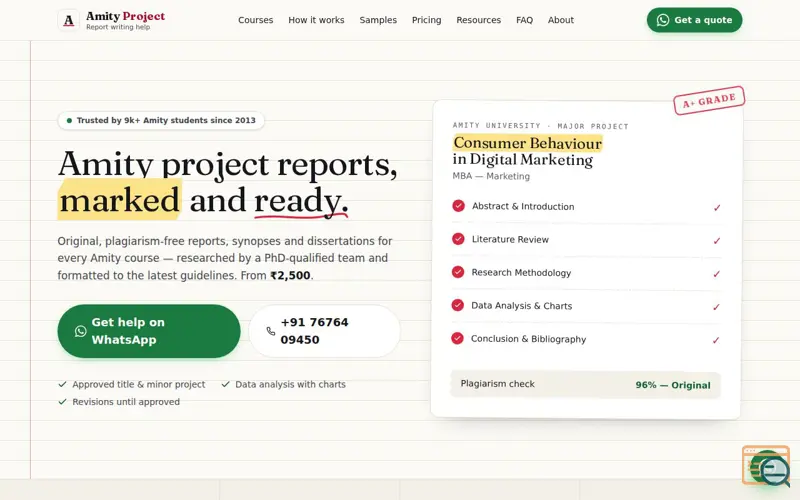Click checkmark beside Approved title & minor project
800x500 pixels.
(x=62, y=384)
